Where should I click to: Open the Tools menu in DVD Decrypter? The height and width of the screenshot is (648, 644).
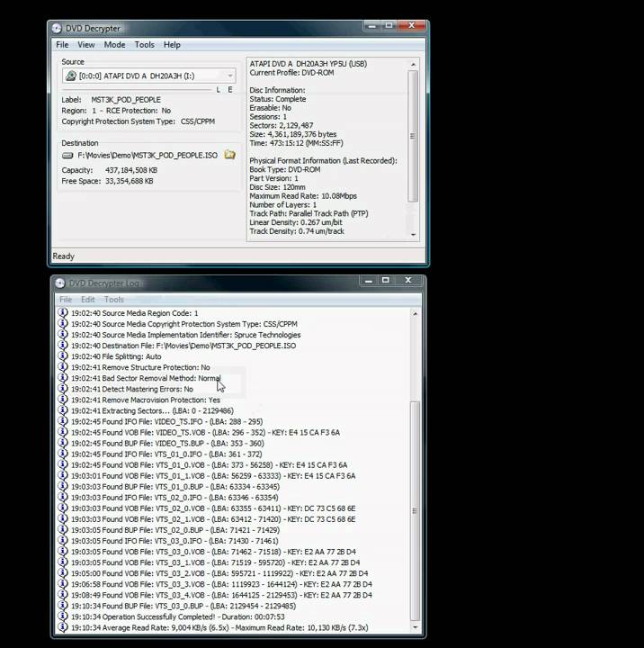[x=144, y=45]
